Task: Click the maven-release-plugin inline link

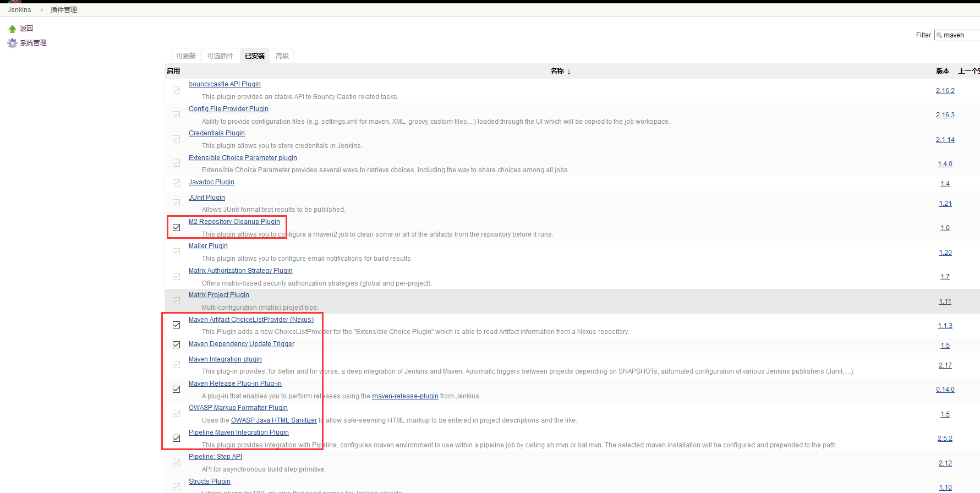Action: click(405, 396)
